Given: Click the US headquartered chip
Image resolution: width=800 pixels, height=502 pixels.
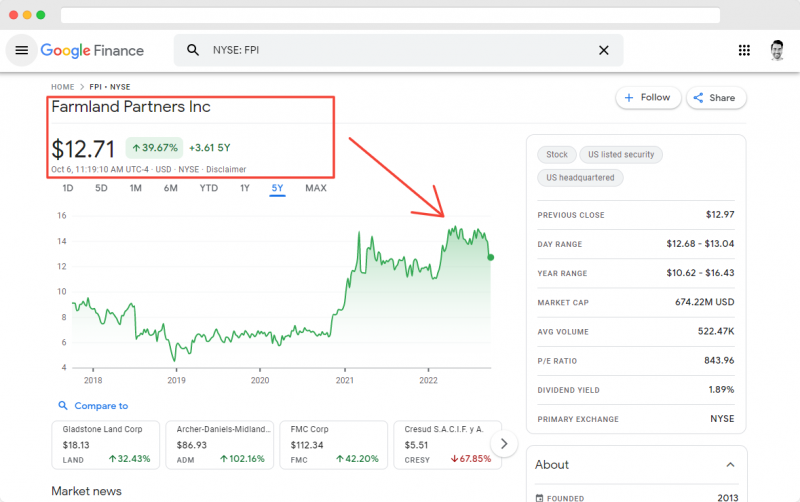Looking at the screenshot, I should (x=580, y=178).
